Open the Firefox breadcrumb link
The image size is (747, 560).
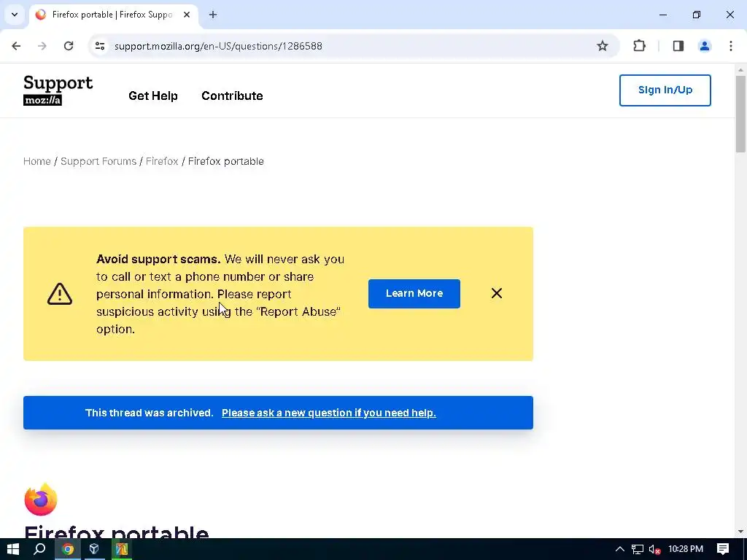[162, 161]
